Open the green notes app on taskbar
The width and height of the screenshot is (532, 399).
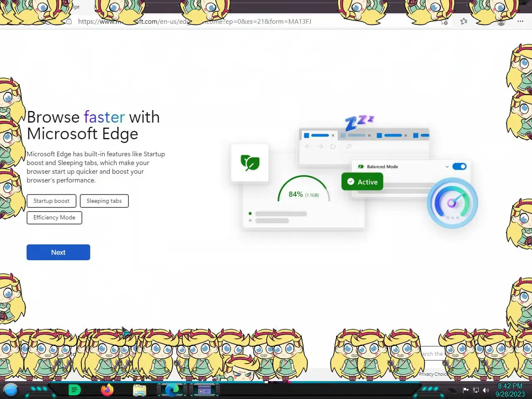pos(74,390)
